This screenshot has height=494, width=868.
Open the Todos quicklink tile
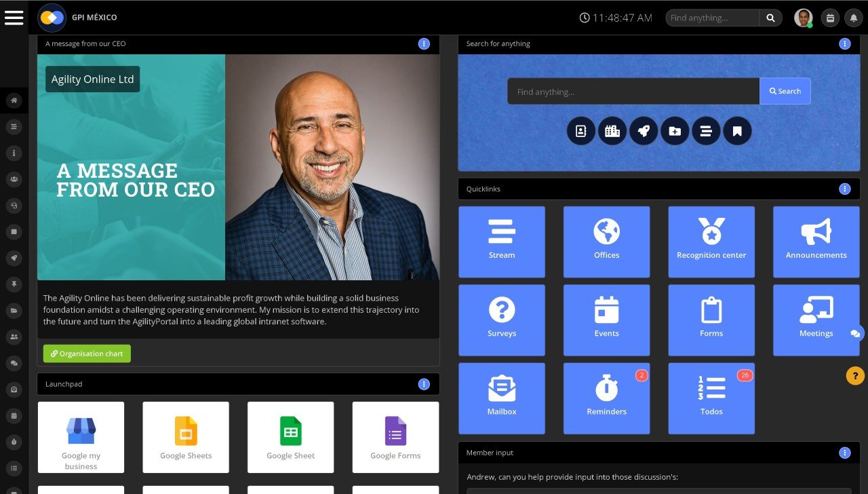click(x=711, y=398)
